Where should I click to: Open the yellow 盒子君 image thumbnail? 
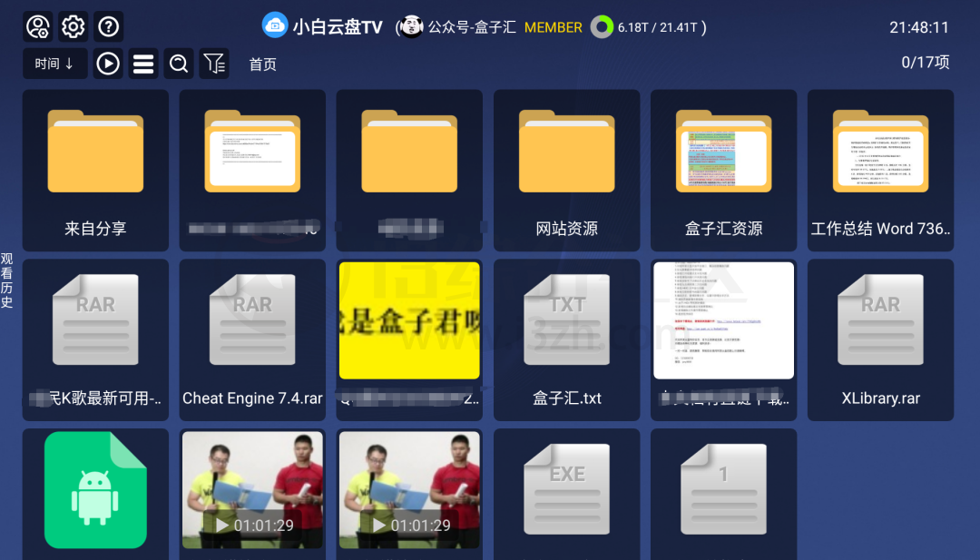click(x=409, y=320)
